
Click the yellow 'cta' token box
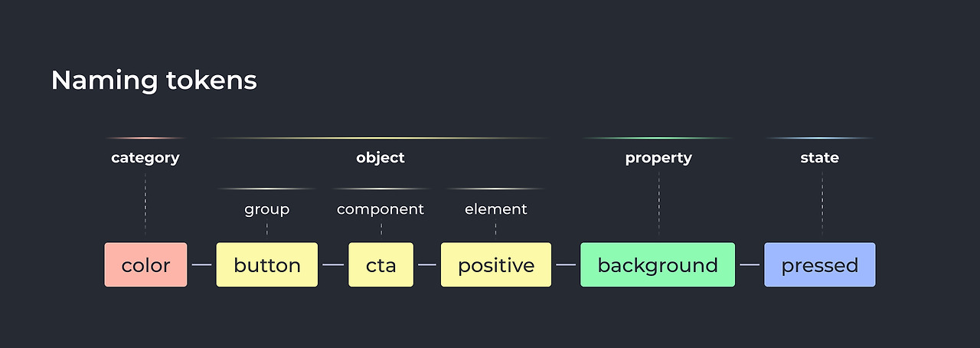coord(381,264)
